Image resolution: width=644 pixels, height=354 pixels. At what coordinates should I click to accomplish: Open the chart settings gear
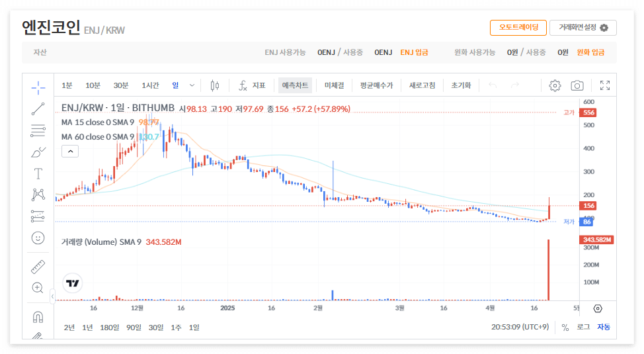pyautogui.click(x=555, y=85)
